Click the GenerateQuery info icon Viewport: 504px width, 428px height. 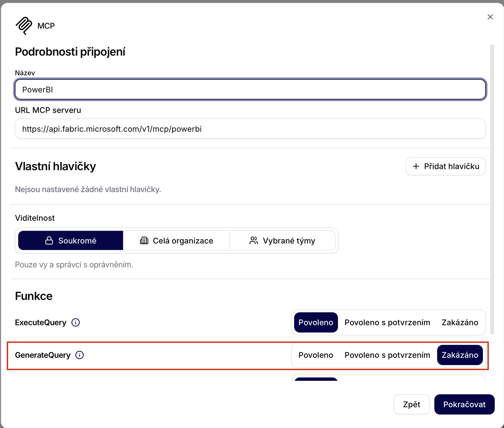click(x=80, y=355)
